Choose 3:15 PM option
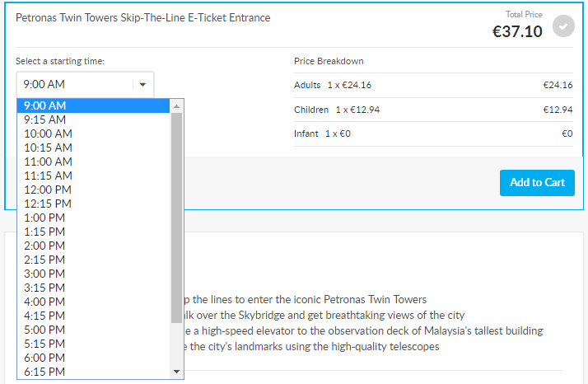Screen dimensions: 588x384 93,288
